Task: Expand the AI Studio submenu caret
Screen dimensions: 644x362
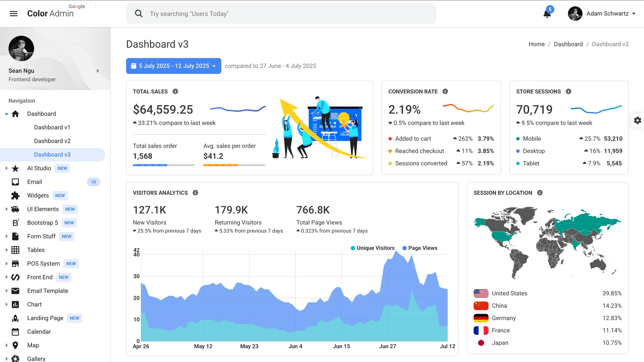Action: [6, 168]
